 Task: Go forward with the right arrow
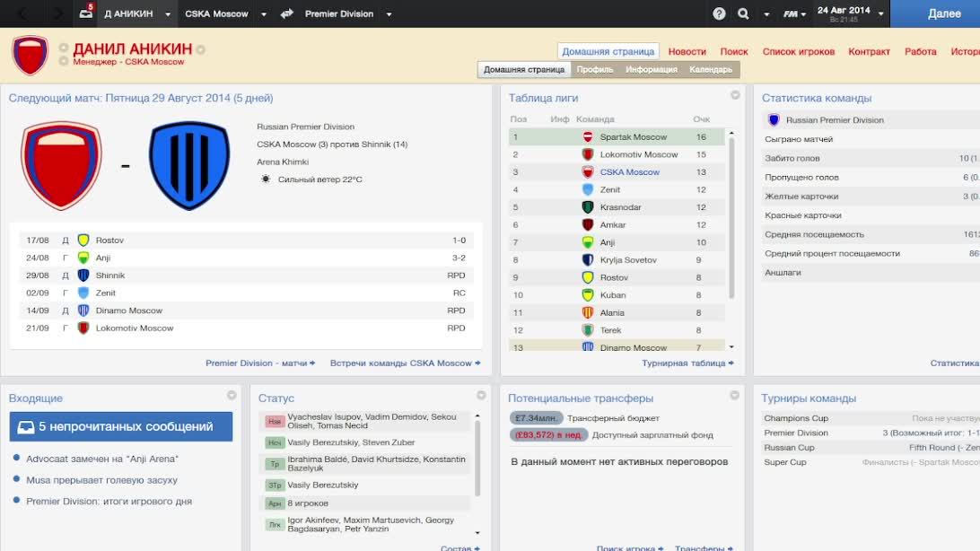[x=57, y=13]
